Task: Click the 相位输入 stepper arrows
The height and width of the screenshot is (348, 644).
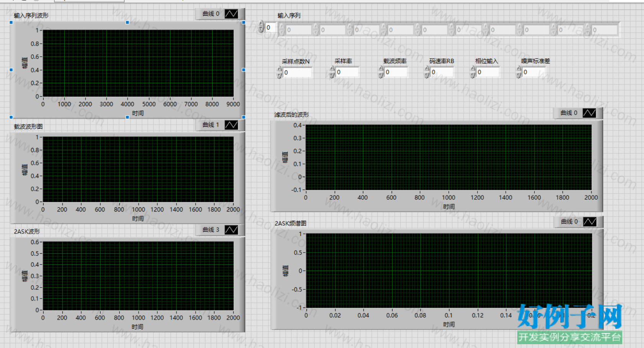Action: point(473,72)
